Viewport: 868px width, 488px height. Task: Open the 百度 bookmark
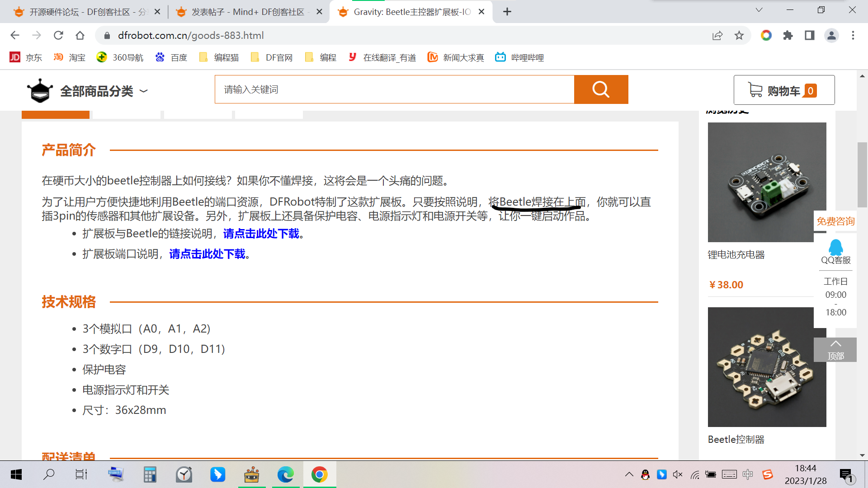pos(171,57)
